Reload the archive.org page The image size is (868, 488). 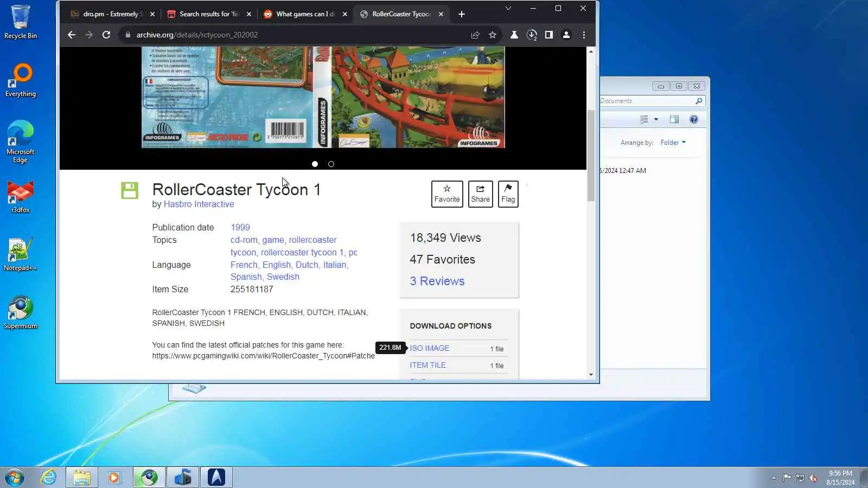pyautogui.click(x=106, y=35)
